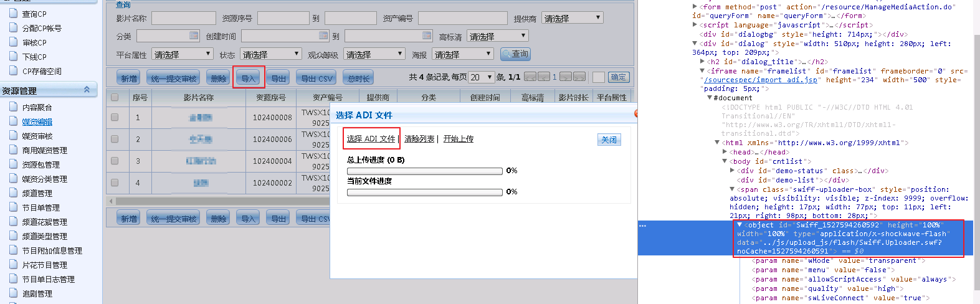Click the 总上传进度 progress bar
980x304 pixels.
(x=425, y=171)
